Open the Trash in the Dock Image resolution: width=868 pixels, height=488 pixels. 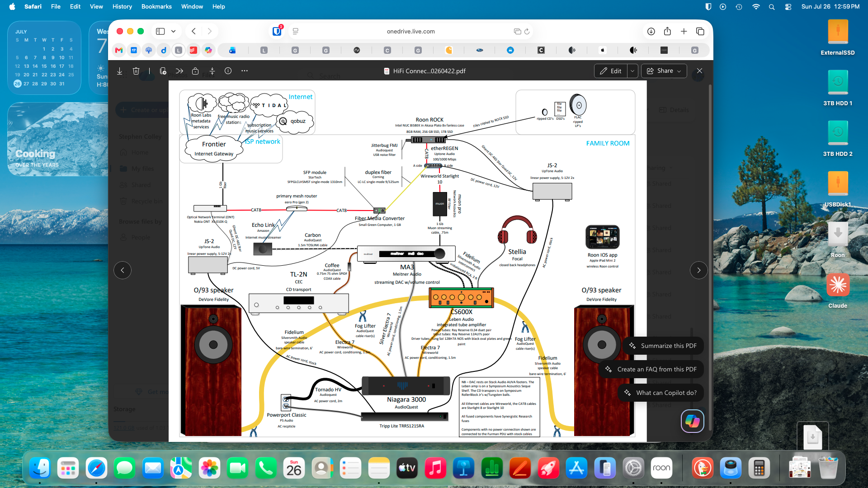coord(828,469)
